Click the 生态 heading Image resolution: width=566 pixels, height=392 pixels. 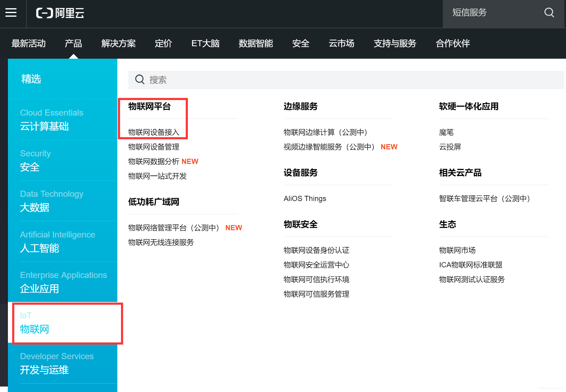point(447,224)
